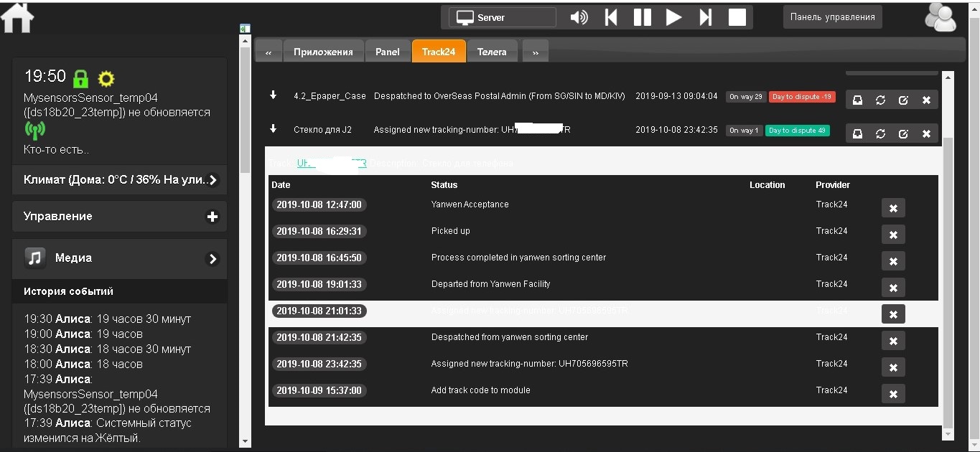980x452 pixels.
Task: Archive the 4.2_Epaper_Case parcel
Action: (x=857, y=100)
